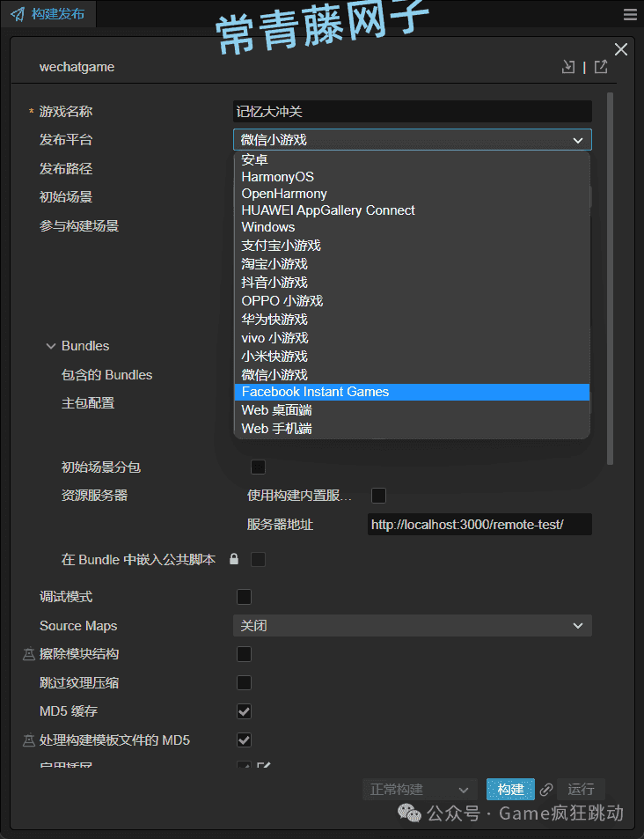The height and width of the screenshot is (839, 644).
Task: Toggle the 初始场景分包 checkbox
Action: 259,467
